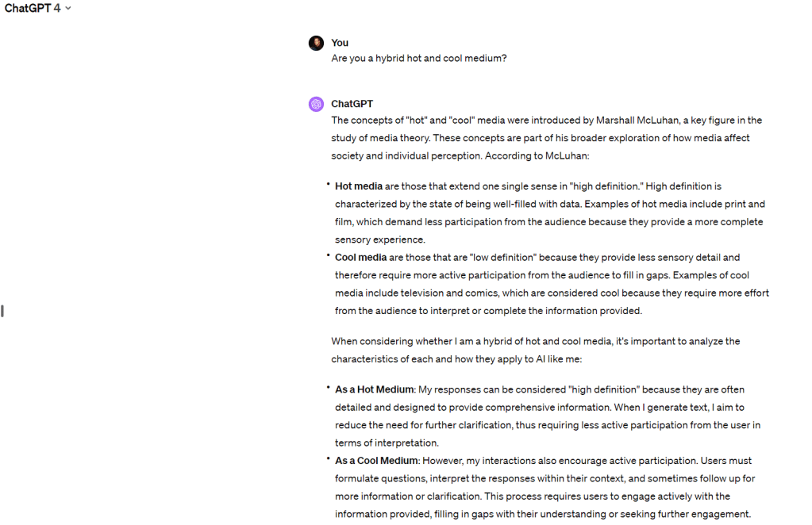Click the chevron beside ChatGPT 4
This screenshot has width=812, height=525.
(68, 8)
